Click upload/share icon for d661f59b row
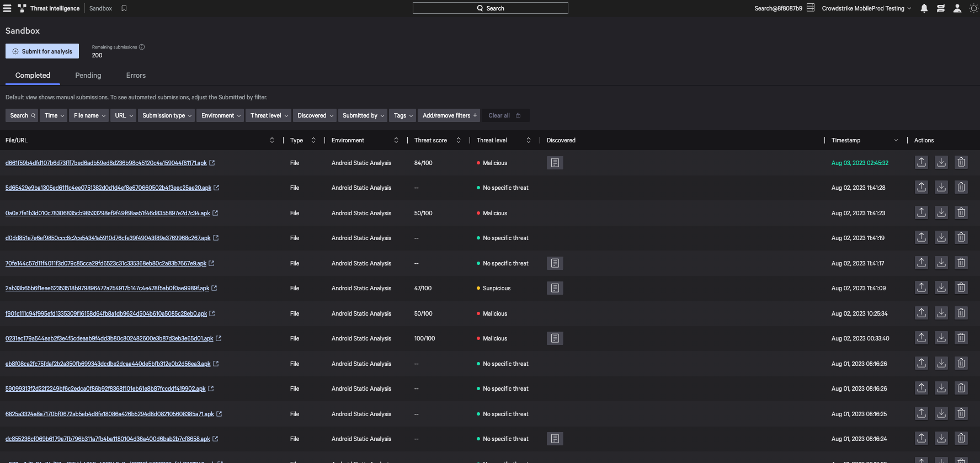The width and height of the screenshot is (980, 463). [x=922, y=162]
